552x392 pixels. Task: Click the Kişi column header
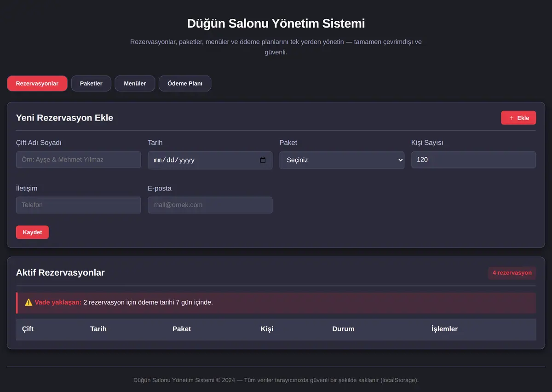tap(267, 329)
